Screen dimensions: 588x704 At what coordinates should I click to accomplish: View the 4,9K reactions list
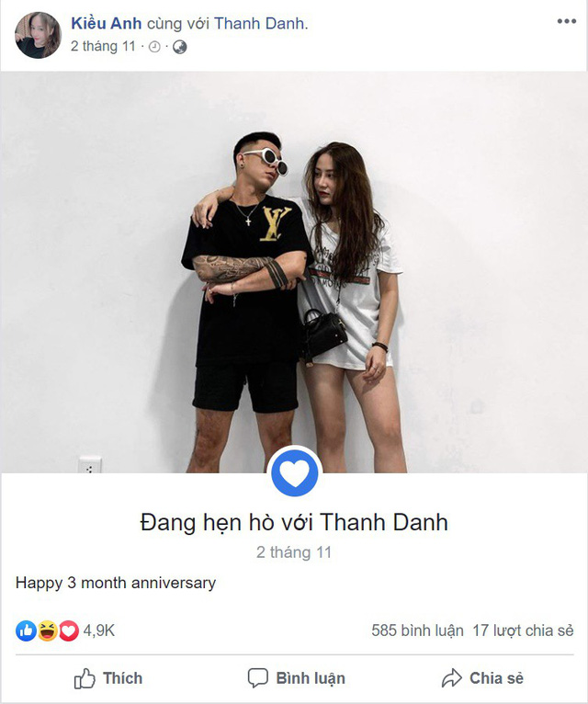99,630
